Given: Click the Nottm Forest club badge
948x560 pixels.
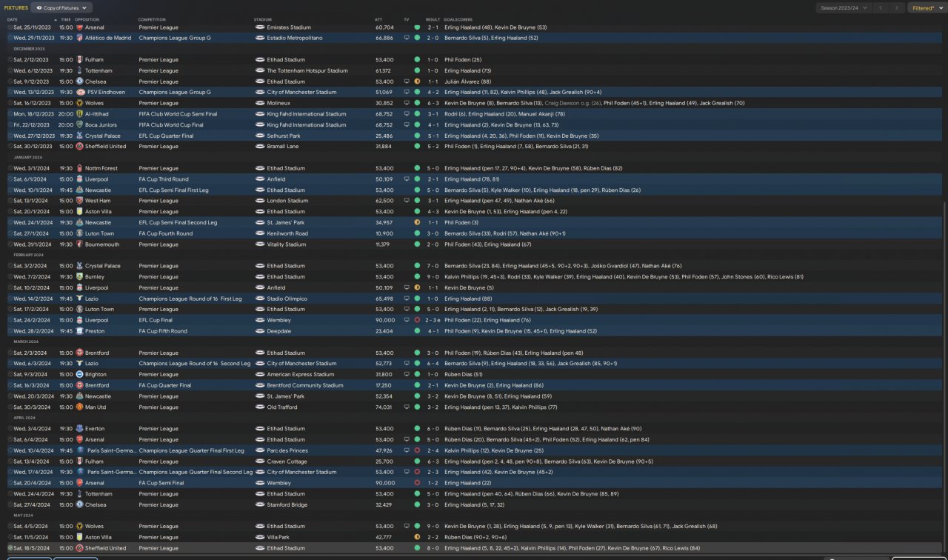Looking at the screenshot, I should pos(79,168).
